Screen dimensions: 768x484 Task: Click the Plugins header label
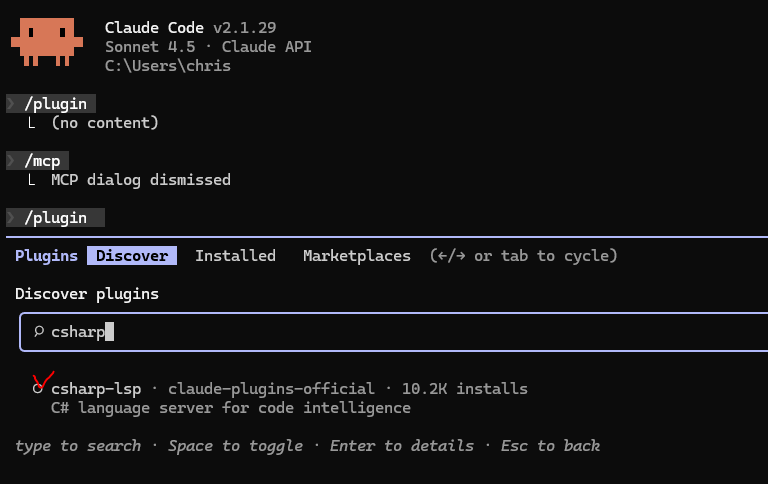[x=46, y=256]
